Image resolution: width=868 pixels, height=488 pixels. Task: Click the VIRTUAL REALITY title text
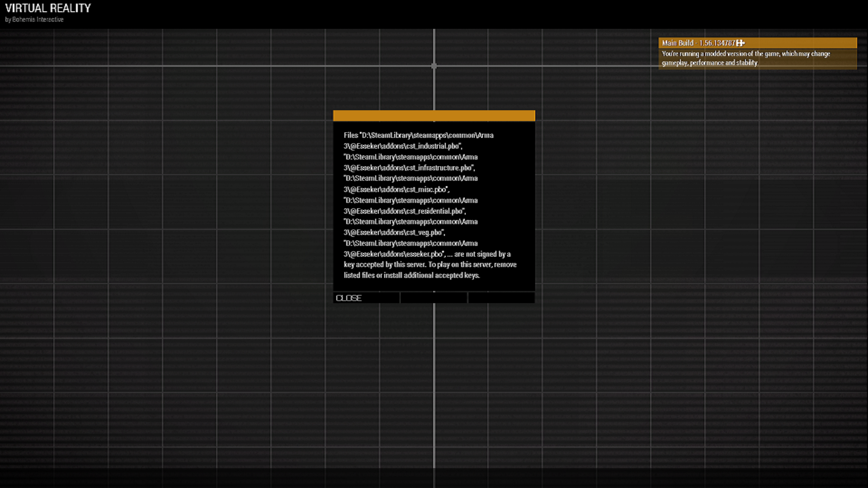[48, 8]
